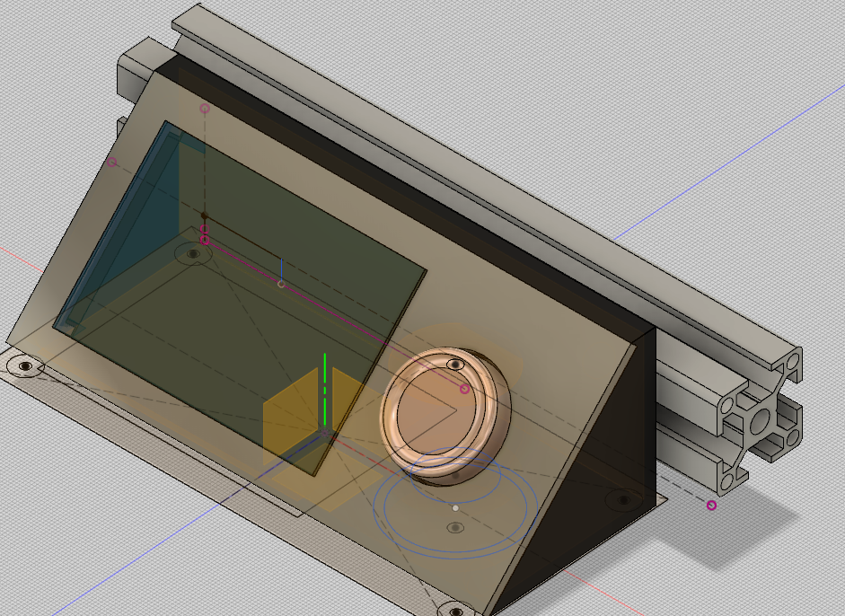Select the small hole on the knob rim
The image size is (845, 616).
(455, 364)
